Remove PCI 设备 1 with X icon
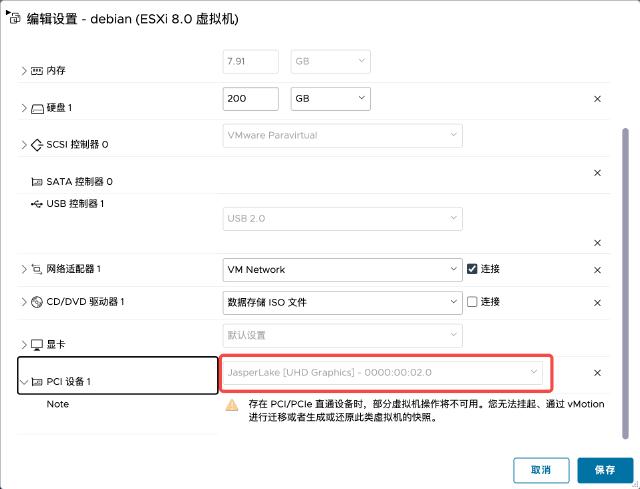640x489 pixels. point(597,373)
